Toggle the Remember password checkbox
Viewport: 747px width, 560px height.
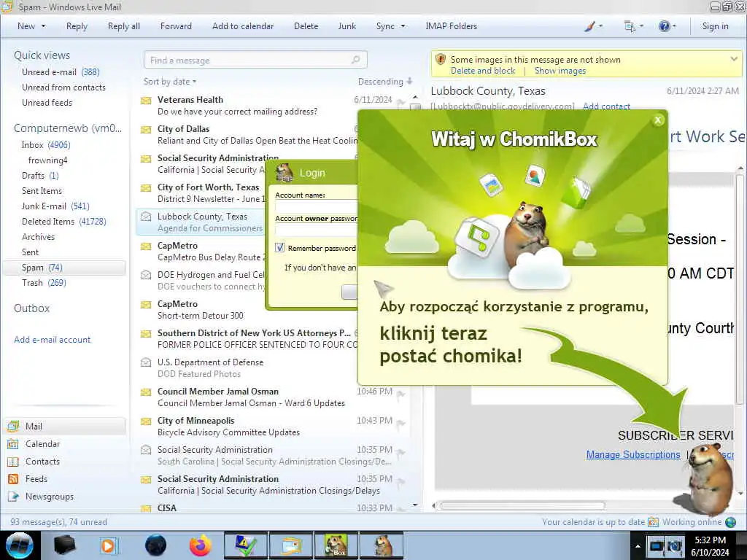point(280,248)
